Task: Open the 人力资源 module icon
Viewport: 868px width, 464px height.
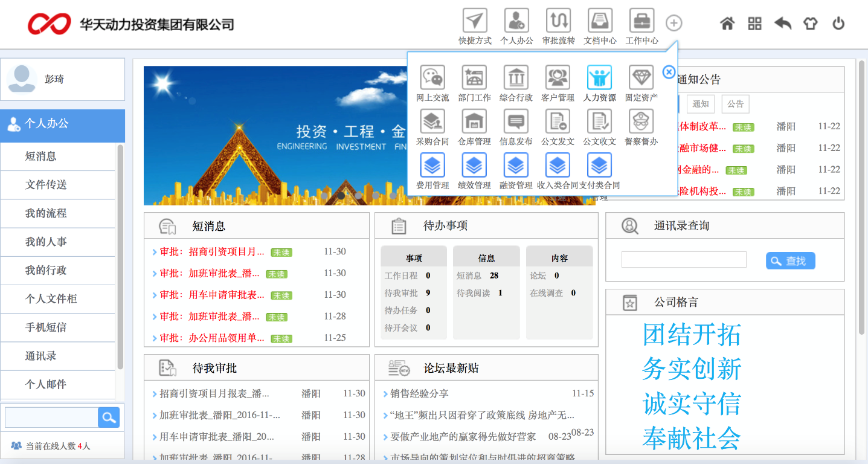Action: click(599, 78)
